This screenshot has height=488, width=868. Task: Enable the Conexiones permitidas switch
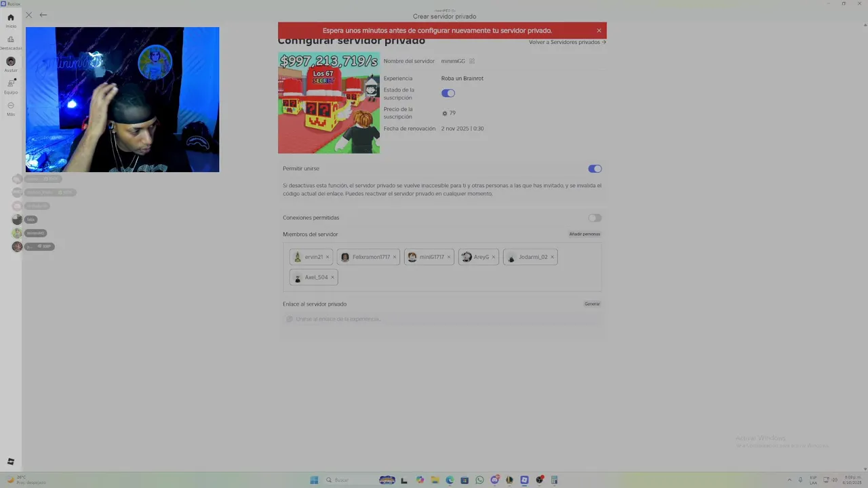(x=595, y=218)
